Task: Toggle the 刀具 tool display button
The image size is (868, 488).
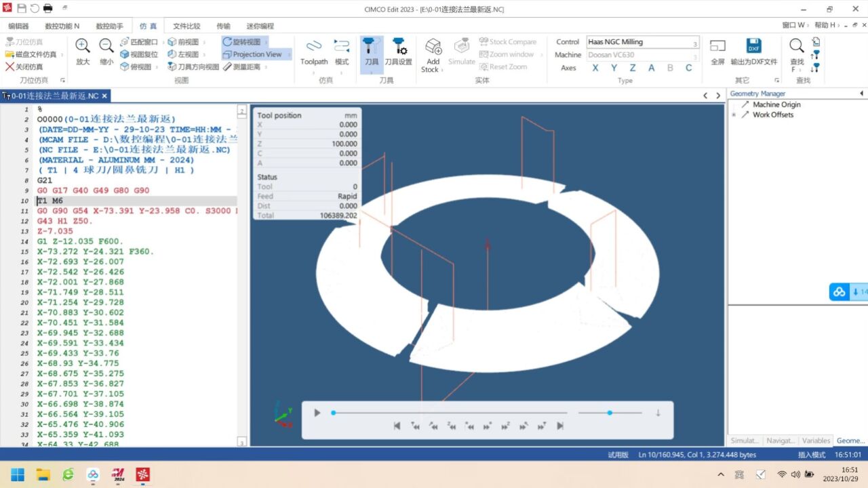Action: [x=371, y=52]
